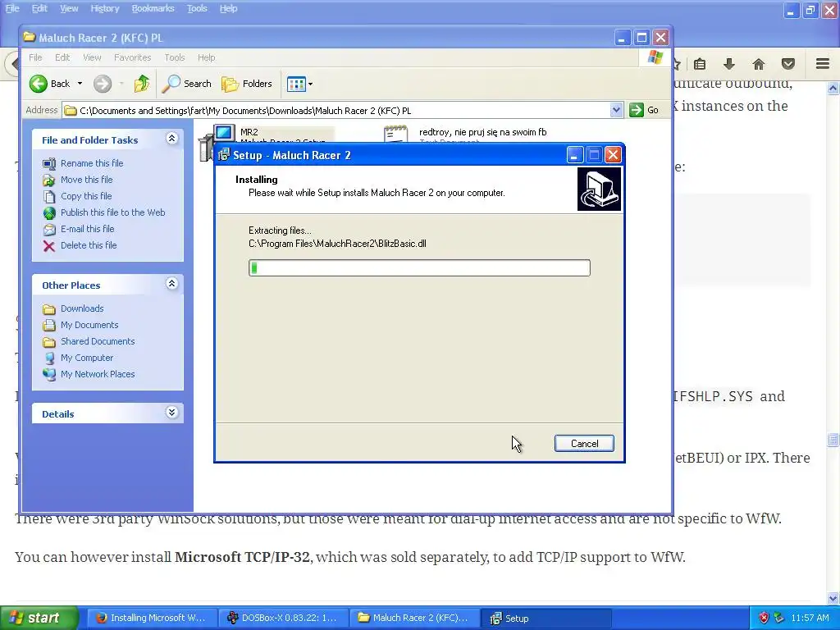
Task: Click the red X Delete this file icon
Action: click(49, 246)
